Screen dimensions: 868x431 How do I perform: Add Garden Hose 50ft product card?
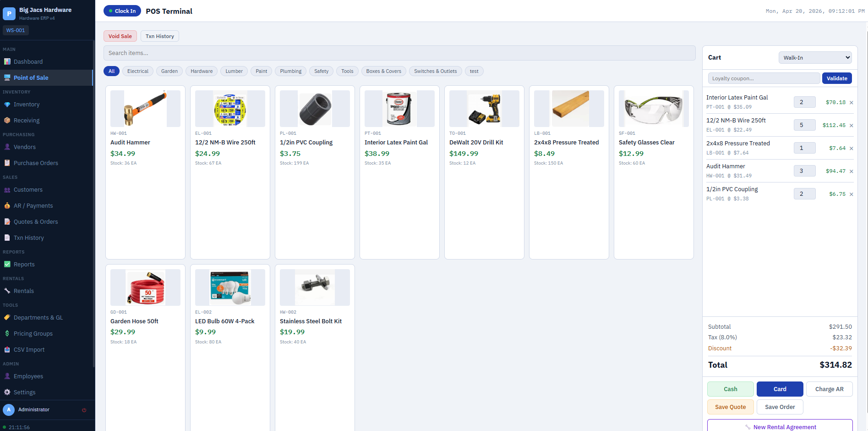coord(145,348)
